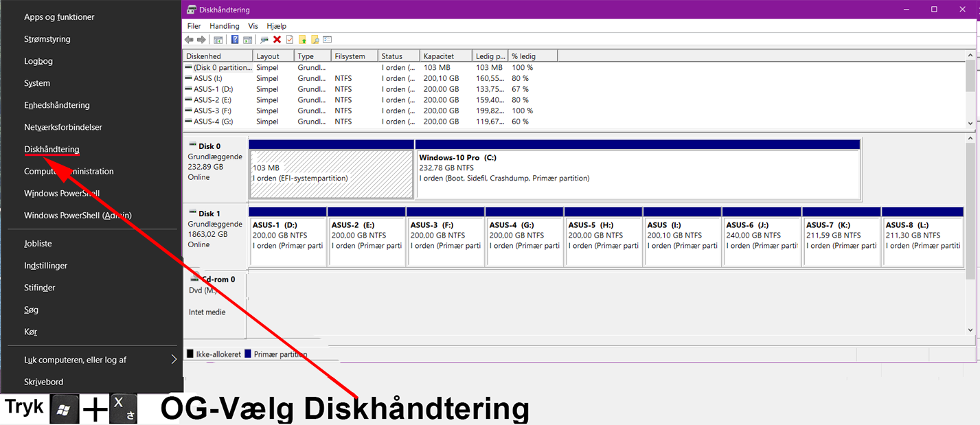Sort by the Type column header
Viewport: 980px width, 425px height.
(312, 56)
